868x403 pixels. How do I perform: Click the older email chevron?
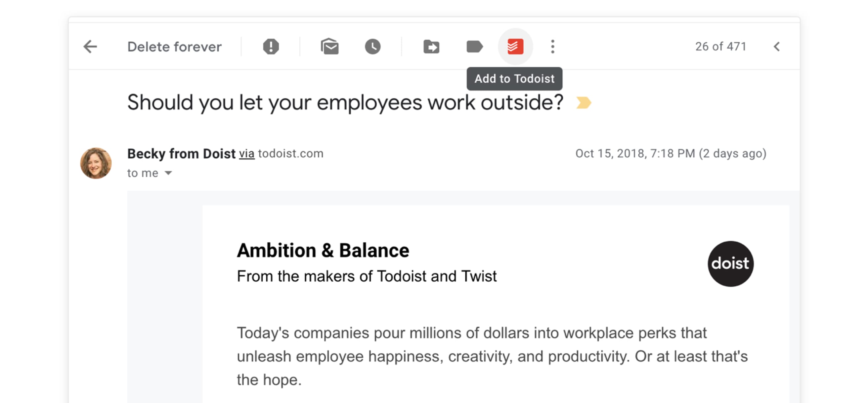777,47
